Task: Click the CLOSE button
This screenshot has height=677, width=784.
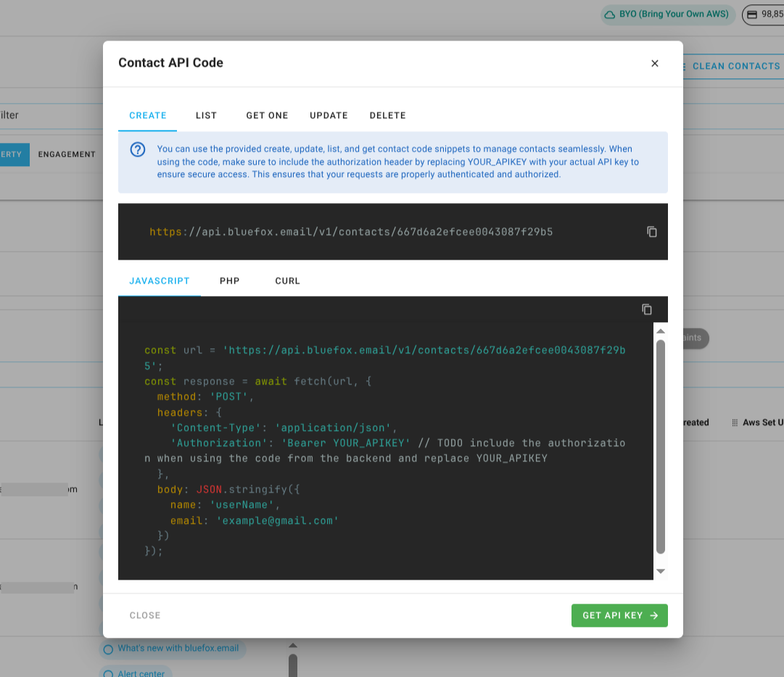Action: click(x=145, y=615)
